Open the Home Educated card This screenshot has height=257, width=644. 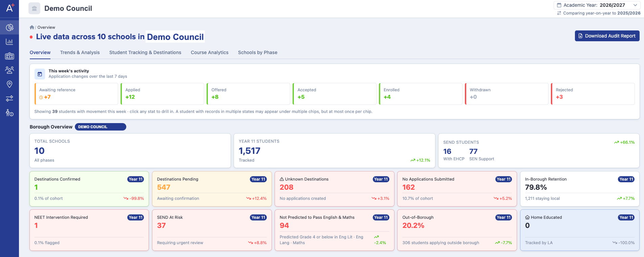click(580, 230)
